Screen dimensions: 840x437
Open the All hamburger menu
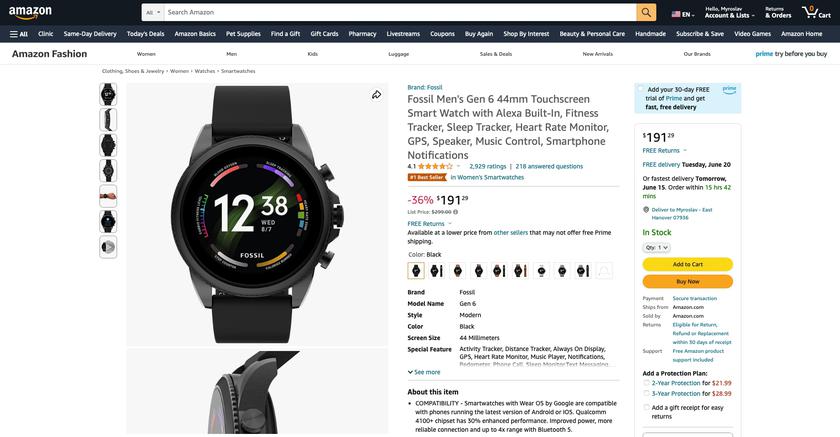coord(19,34)
